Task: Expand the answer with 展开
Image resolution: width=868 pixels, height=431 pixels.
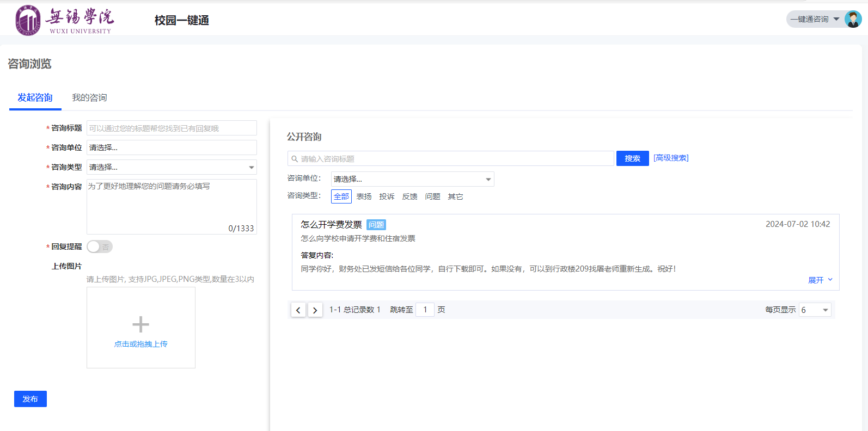Action: 820,280
